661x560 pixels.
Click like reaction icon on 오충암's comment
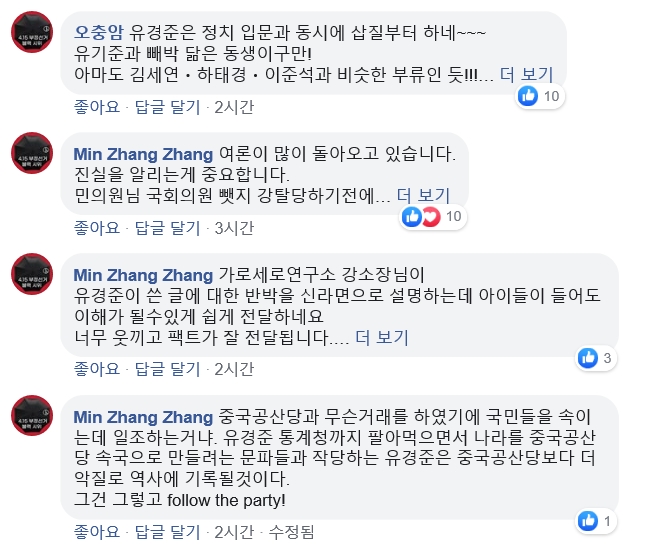click(528, 96)
